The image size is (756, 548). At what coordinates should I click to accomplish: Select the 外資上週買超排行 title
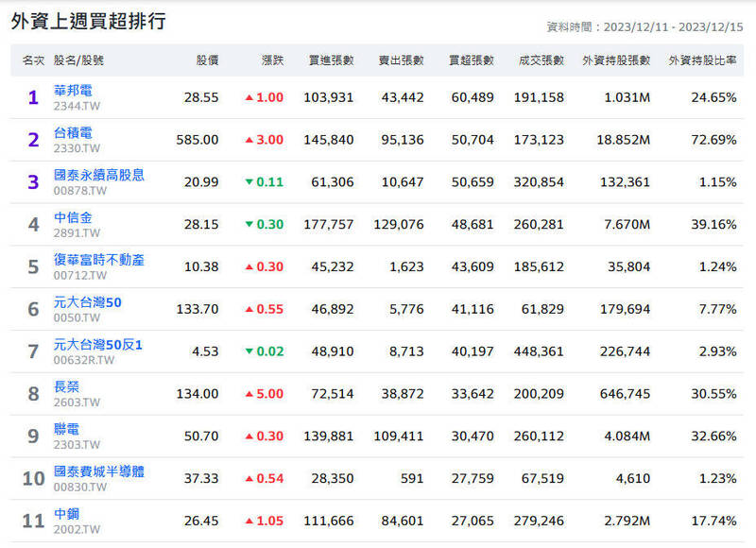coord(88,21)
